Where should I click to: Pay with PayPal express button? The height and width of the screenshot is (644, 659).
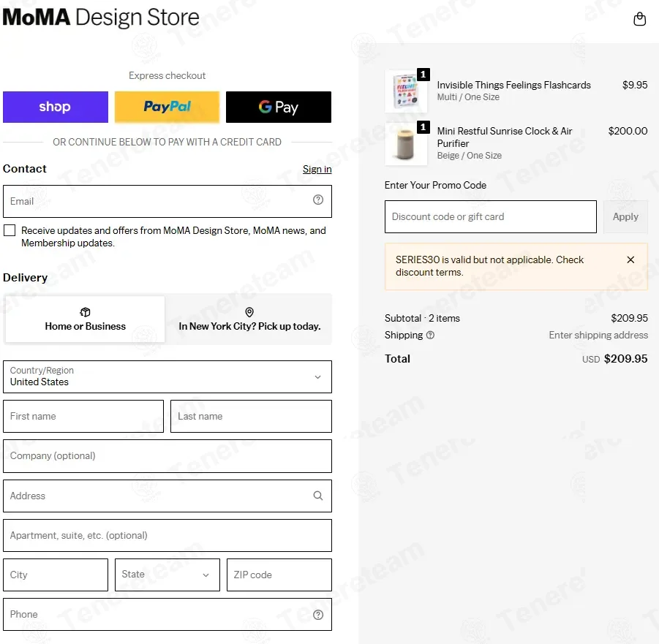point(167,107)
